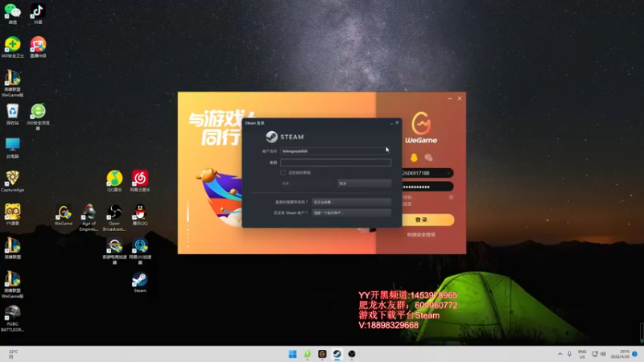Check remember my password in Steam login

tap(283, 173)
